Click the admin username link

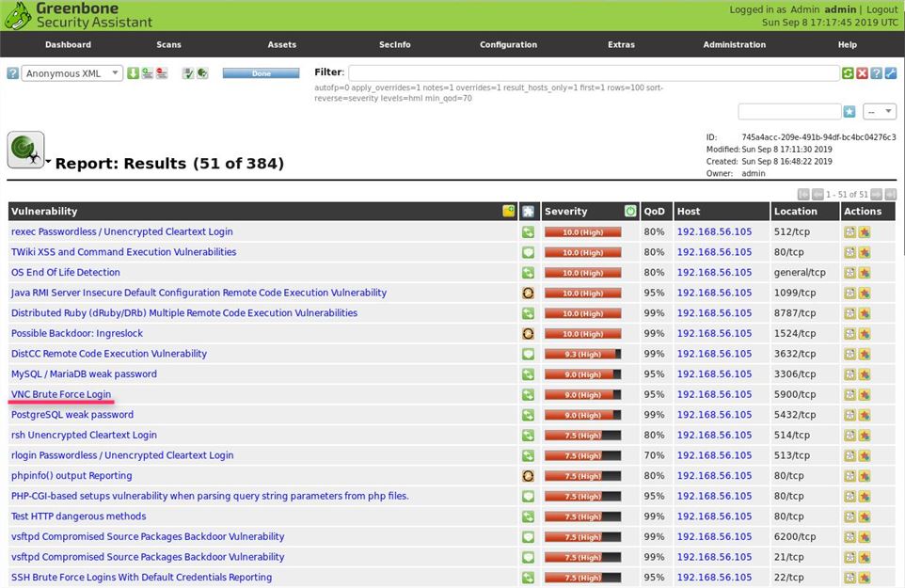tap(840, 9)
